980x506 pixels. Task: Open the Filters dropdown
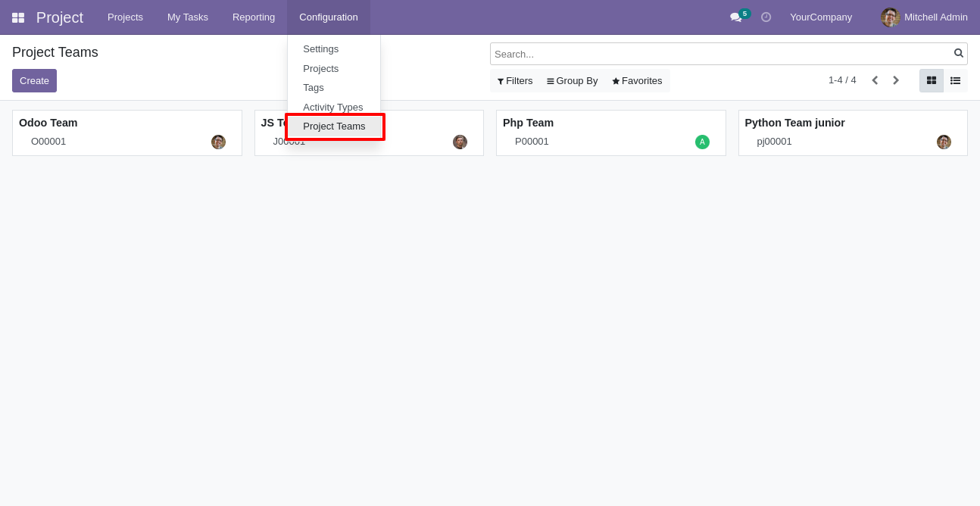(515, 81)
